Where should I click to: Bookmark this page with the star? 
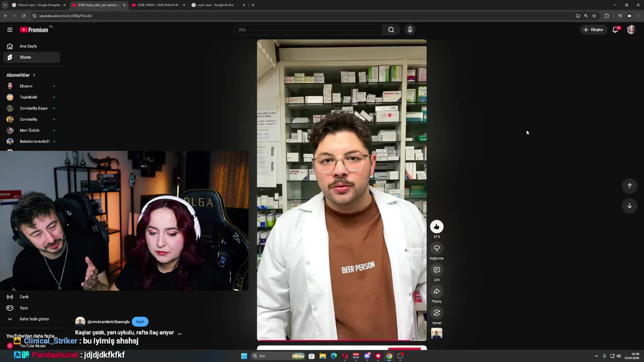click(x=594, y=16)
